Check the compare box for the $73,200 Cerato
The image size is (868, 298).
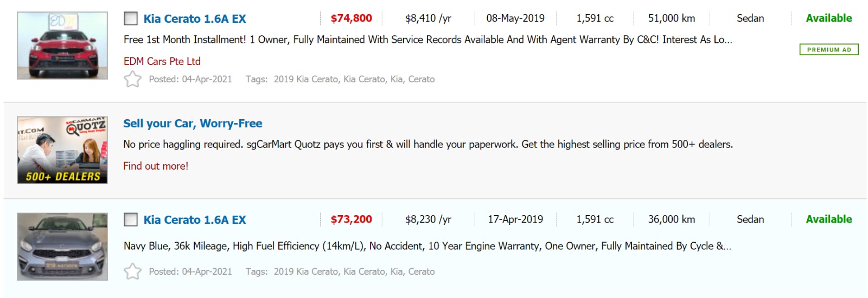tap(131, 219)
